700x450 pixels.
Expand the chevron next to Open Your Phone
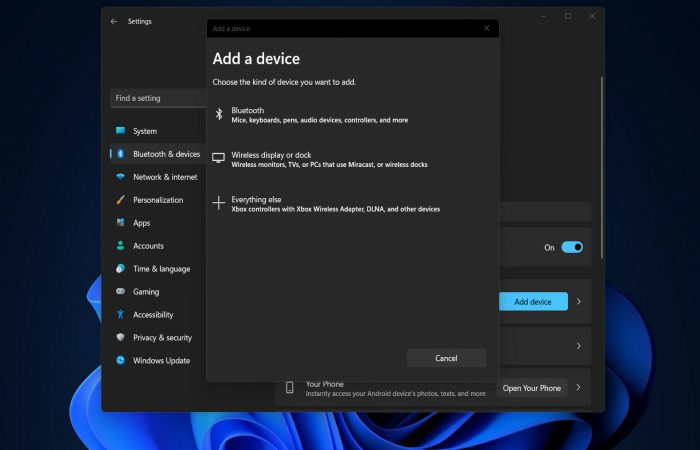(579, 388)
